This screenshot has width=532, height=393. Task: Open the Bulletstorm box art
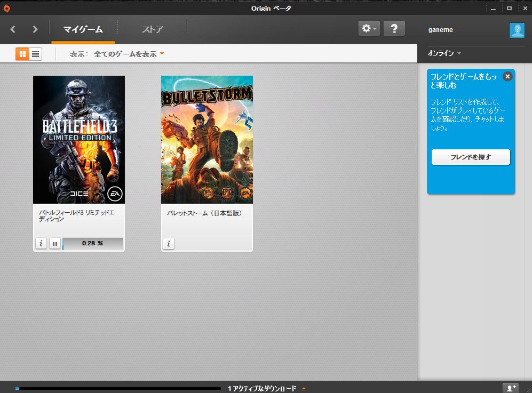pos(207,139)
